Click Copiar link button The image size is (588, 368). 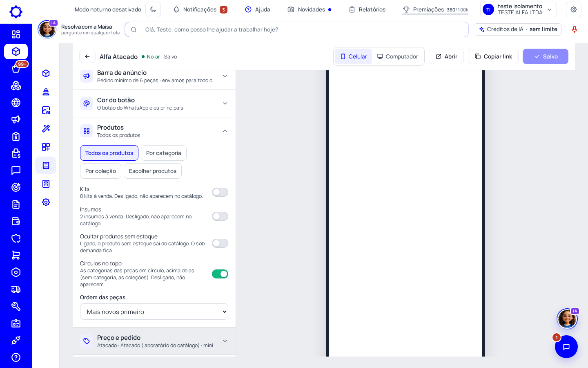point(493,56)
